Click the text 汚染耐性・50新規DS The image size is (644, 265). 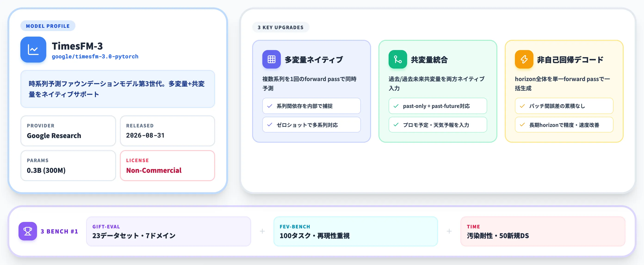tap(498, 236)
